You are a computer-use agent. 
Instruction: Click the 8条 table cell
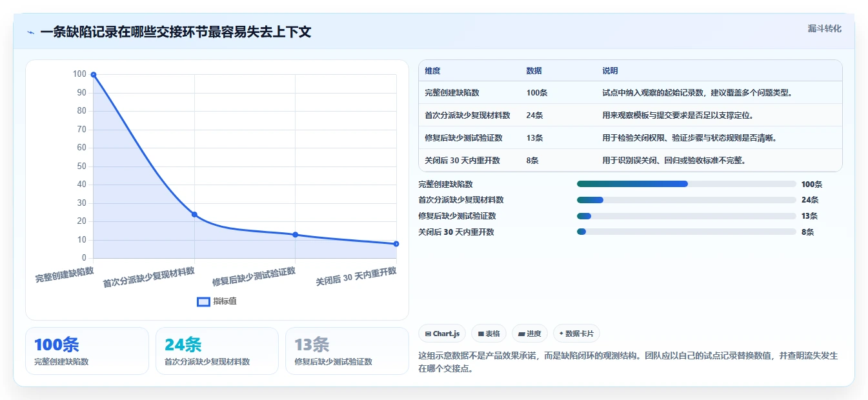tap(532, 161)
